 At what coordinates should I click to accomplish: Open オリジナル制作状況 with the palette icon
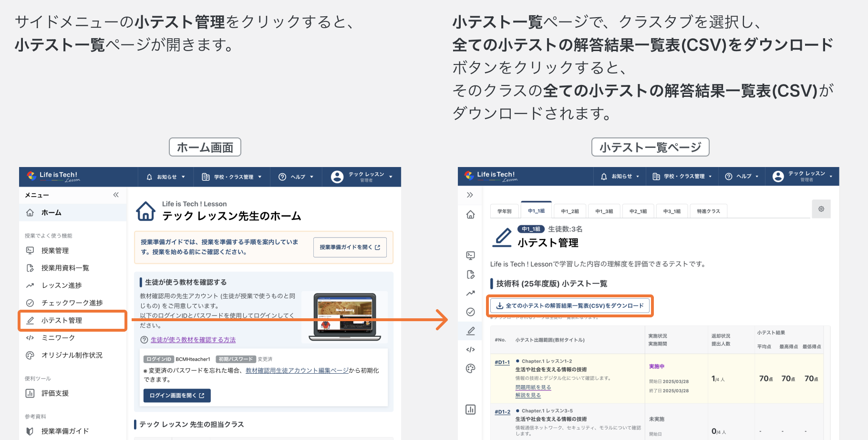point(30,355)
